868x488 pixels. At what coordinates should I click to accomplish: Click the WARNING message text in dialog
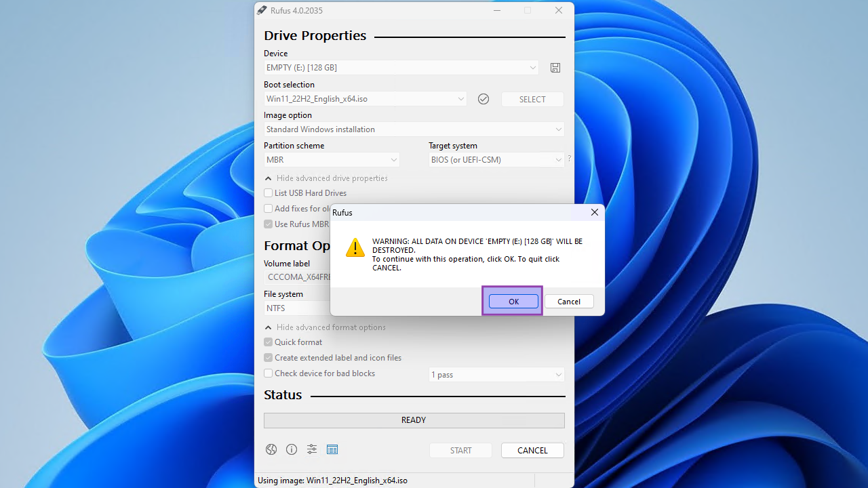[477, 254]
